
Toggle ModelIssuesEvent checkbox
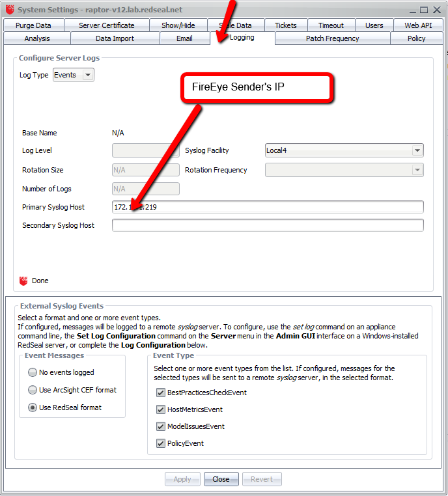point(161,426)
